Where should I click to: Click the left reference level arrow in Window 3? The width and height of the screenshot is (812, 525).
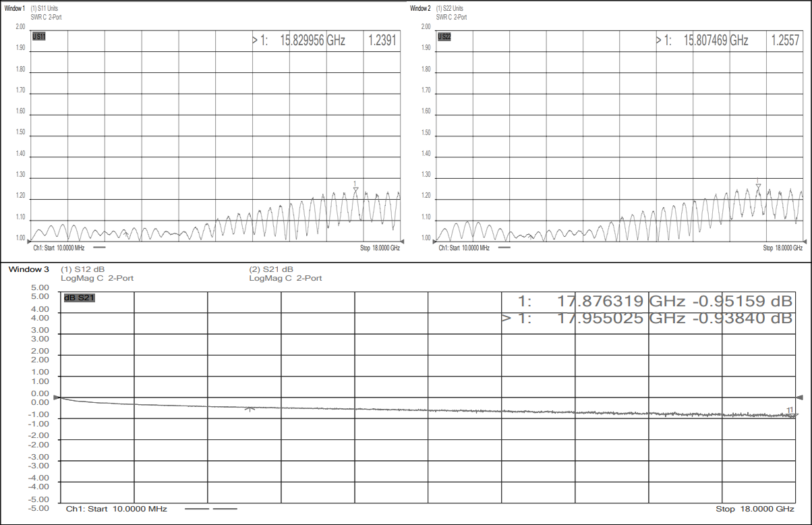pos(57,398)
